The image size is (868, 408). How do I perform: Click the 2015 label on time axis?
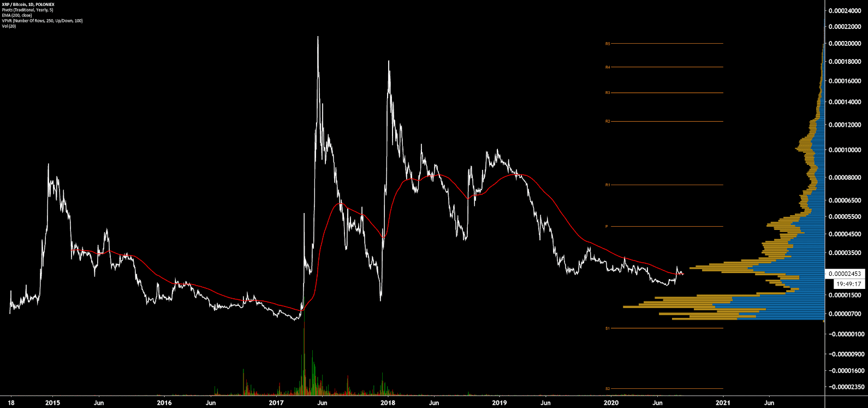tap(52, 403)
